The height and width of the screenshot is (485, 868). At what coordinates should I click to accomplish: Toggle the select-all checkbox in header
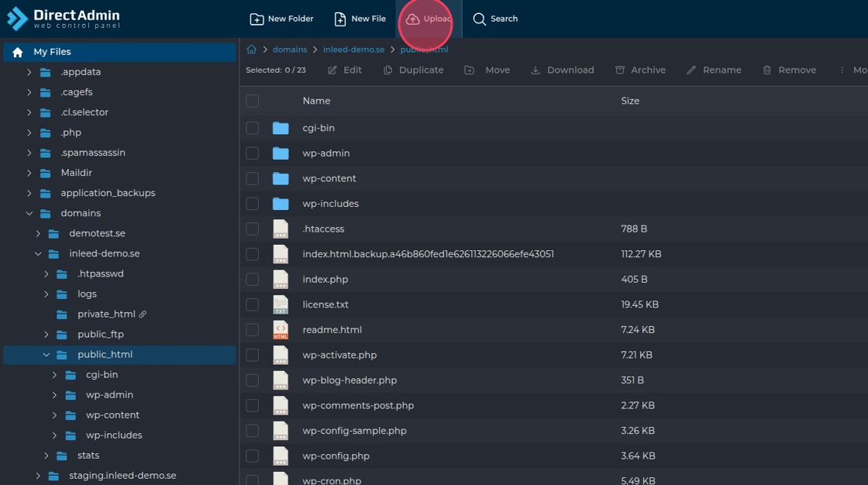coord(252,101)
